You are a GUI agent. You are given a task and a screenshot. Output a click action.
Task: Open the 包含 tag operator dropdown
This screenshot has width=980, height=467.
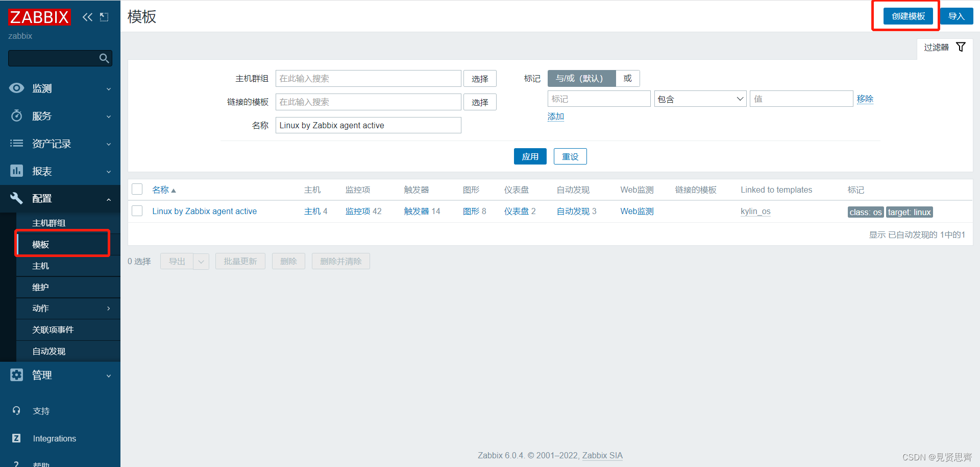pos(700,99)
